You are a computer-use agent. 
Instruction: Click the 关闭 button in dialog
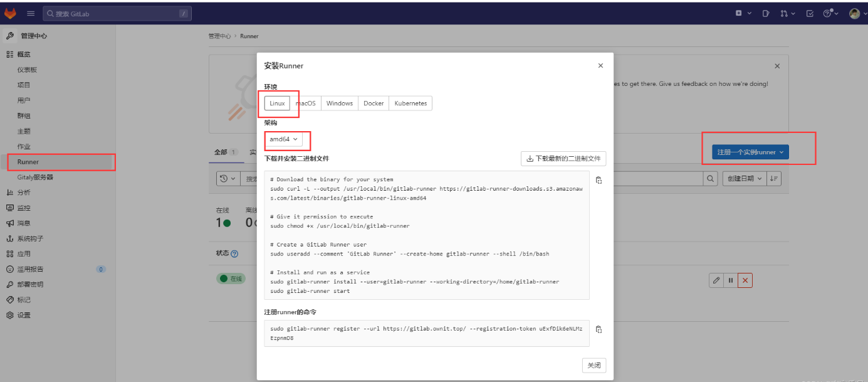594,365
